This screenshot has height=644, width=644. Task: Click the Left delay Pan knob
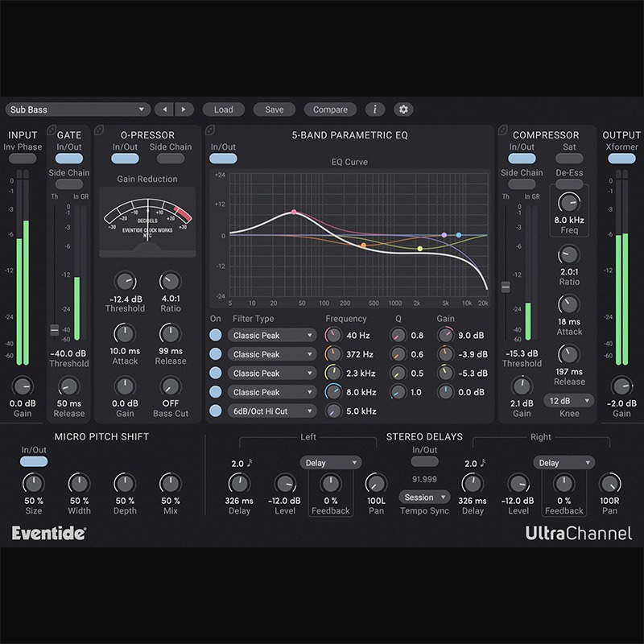376,484
